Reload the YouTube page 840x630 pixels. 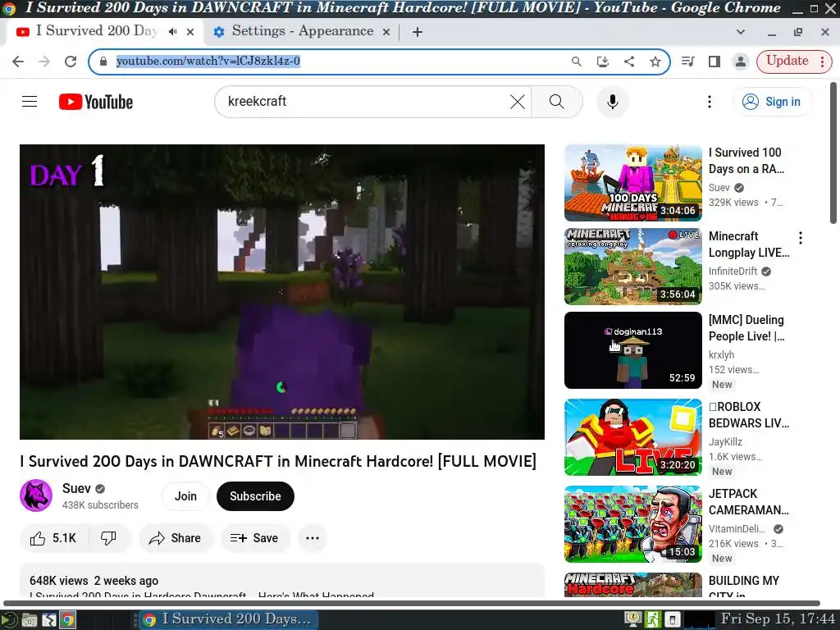71,62
